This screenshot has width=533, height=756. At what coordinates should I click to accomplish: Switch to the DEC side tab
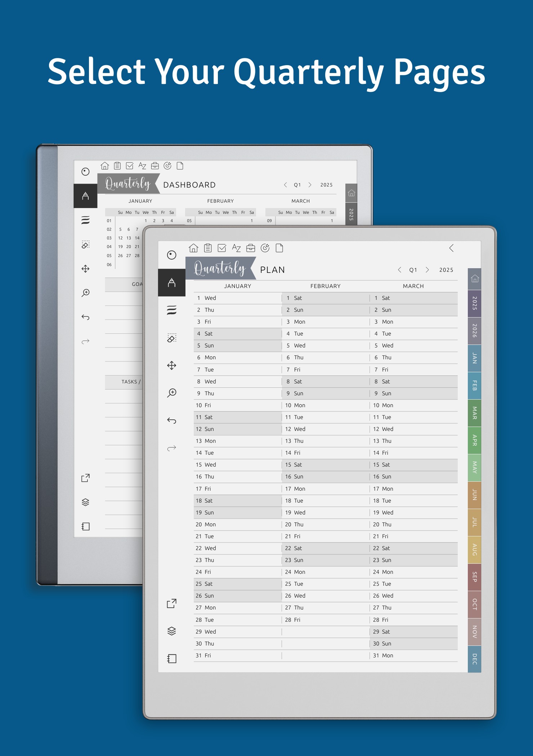474,659
